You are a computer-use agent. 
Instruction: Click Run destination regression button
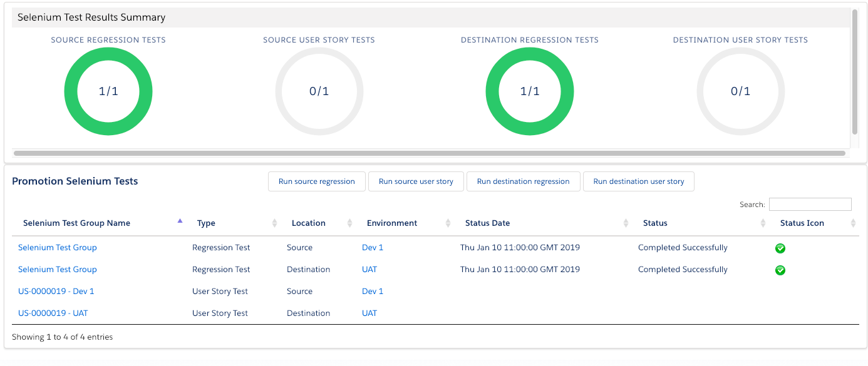[524, 181]
